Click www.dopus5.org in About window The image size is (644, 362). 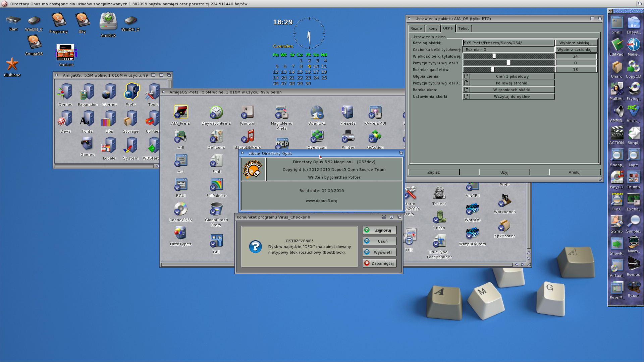coord(321,201)
